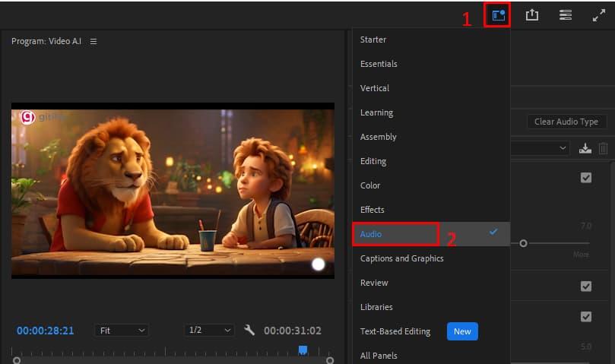Click the video preview frame
615x364 pixels.
(x=173, y=191)
